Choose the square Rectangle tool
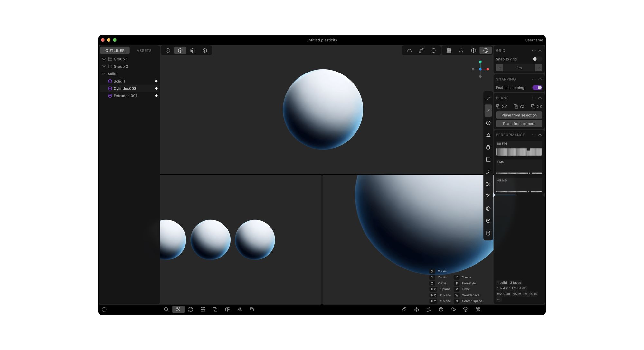Screen dimensions: 644x350 click(488, 160)
